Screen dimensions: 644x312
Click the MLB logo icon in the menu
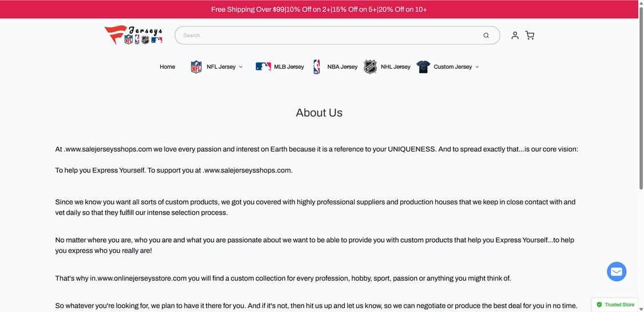click(x=263, y=66)
